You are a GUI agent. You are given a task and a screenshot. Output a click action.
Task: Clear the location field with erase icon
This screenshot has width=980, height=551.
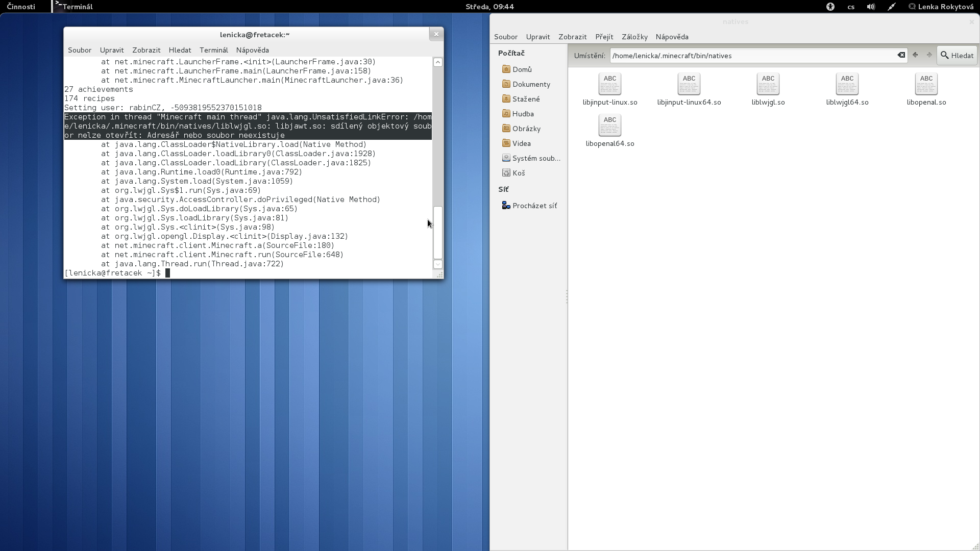coord(901,55)
